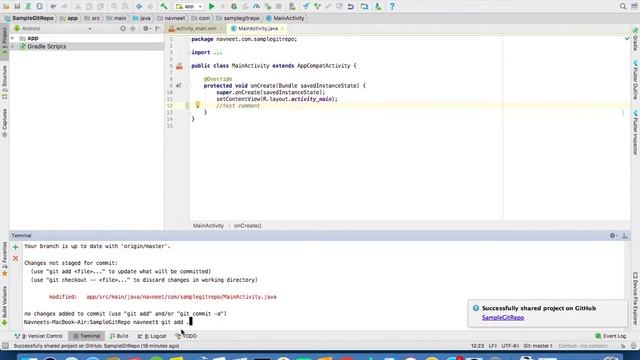Image resolution: width=640 pixels, height=360 pixels.
Task: Click the VCS Commit checkmark icon
Action: [x=317, y=7]
